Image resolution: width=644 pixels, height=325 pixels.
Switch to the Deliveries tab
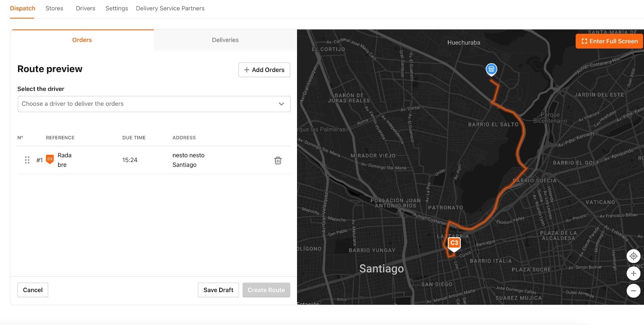coord(225,40)
